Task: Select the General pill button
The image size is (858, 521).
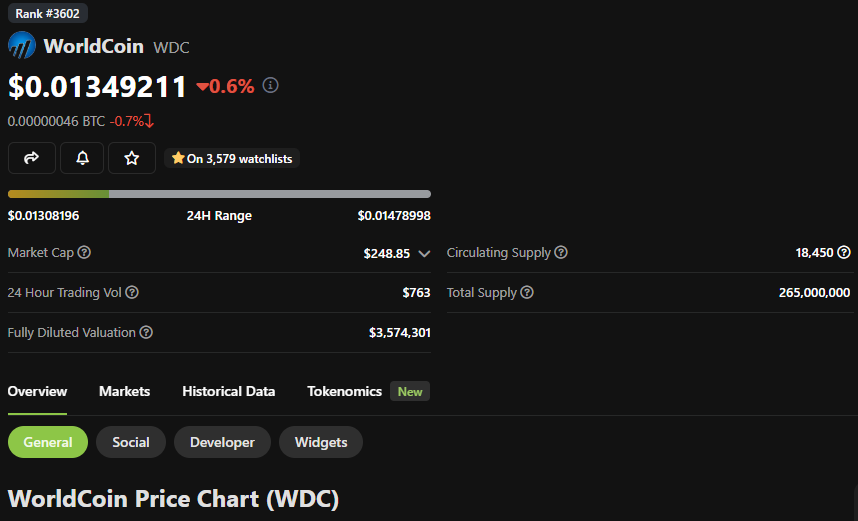Action: click(48, 442)
